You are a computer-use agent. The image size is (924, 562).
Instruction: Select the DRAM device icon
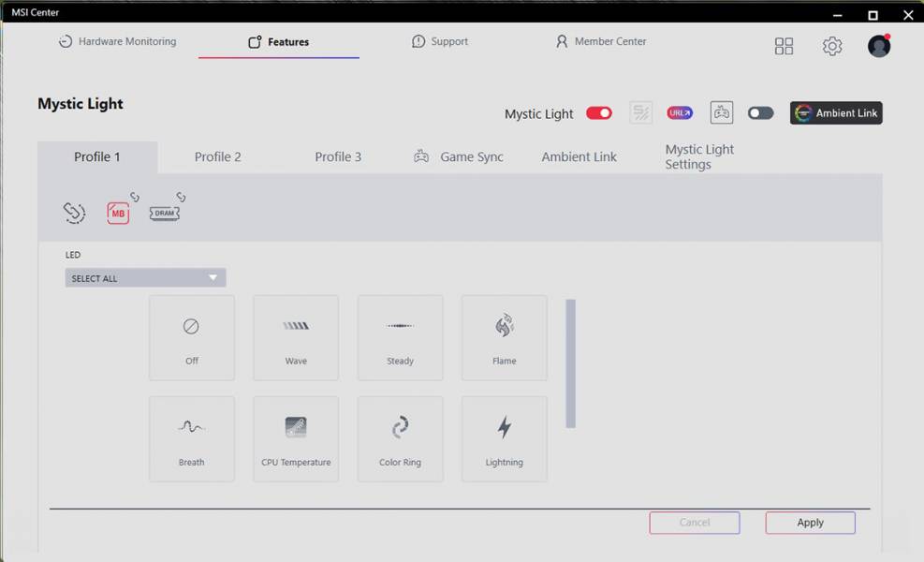(165, 213)
